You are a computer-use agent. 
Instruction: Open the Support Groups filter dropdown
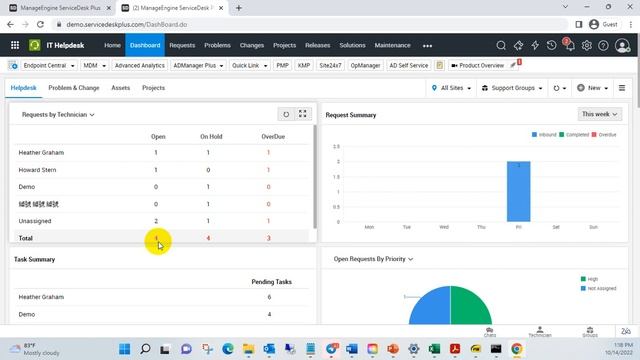pyautogui.click(x=512, y=88)
